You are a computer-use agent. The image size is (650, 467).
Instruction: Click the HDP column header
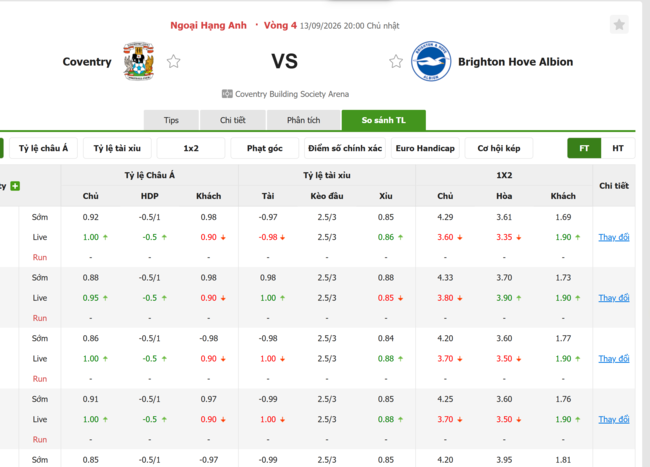(150, 196)
